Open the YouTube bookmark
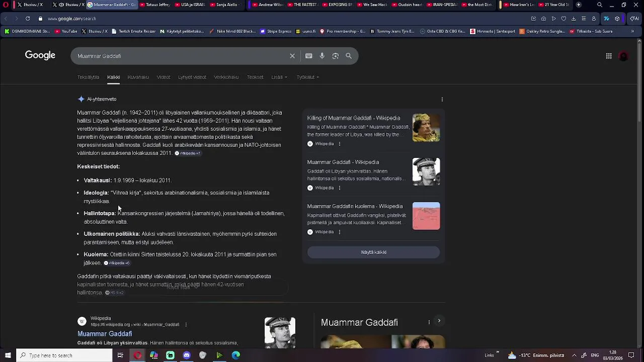The image size is (644, 362). (66, 31)
